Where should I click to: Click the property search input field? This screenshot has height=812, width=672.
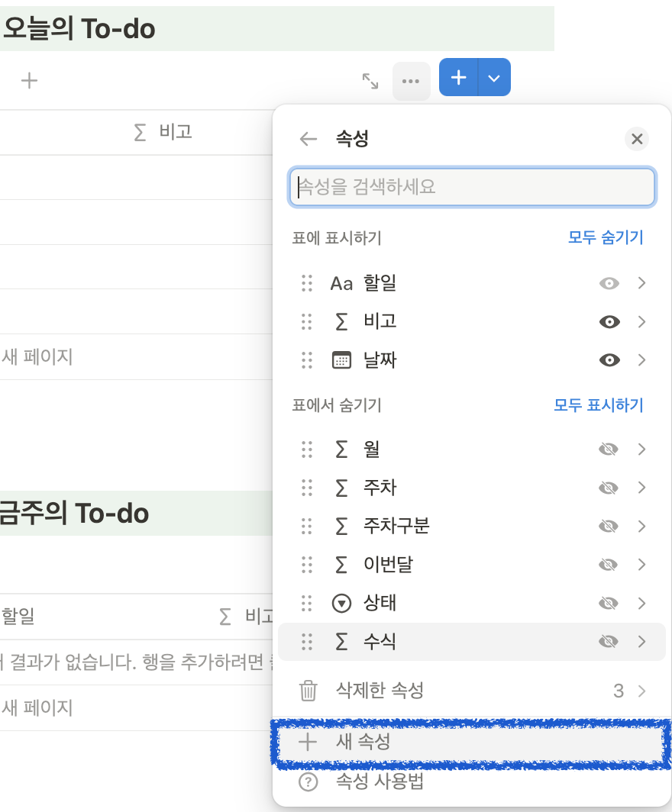point(473,186)
